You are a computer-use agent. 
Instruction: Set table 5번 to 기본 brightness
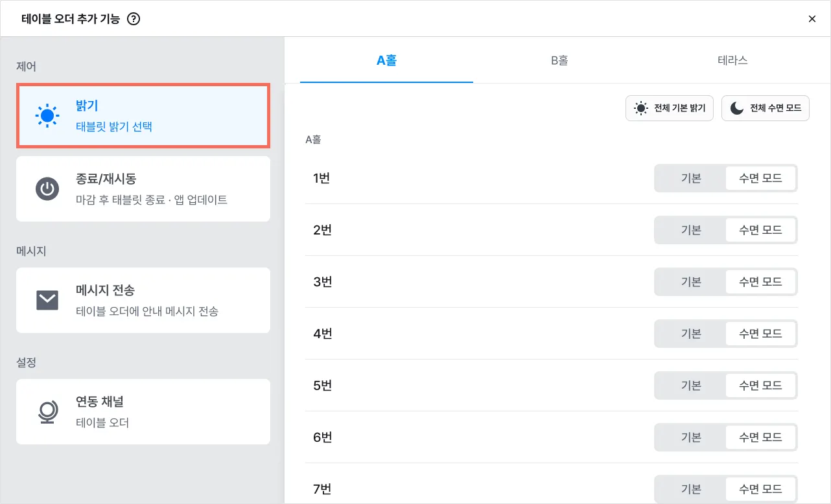[x=691, y=385]
